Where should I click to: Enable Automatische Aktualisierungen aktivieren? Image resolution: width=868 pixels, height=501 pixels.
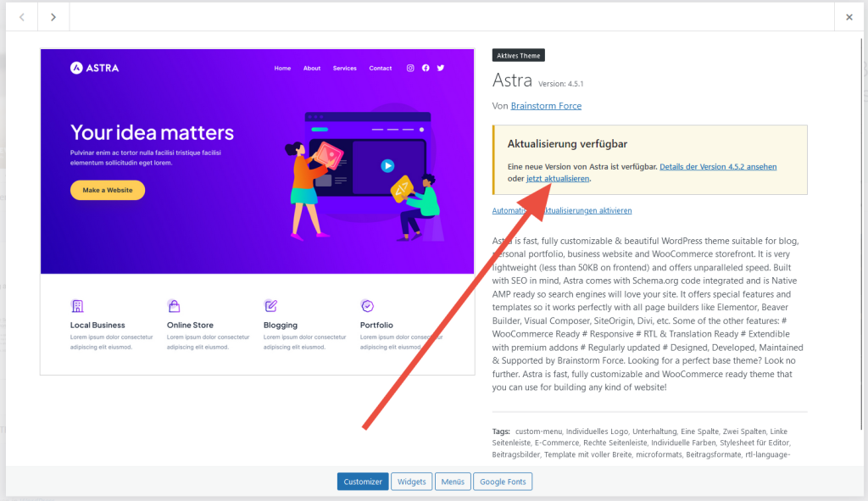pos(562,209)
